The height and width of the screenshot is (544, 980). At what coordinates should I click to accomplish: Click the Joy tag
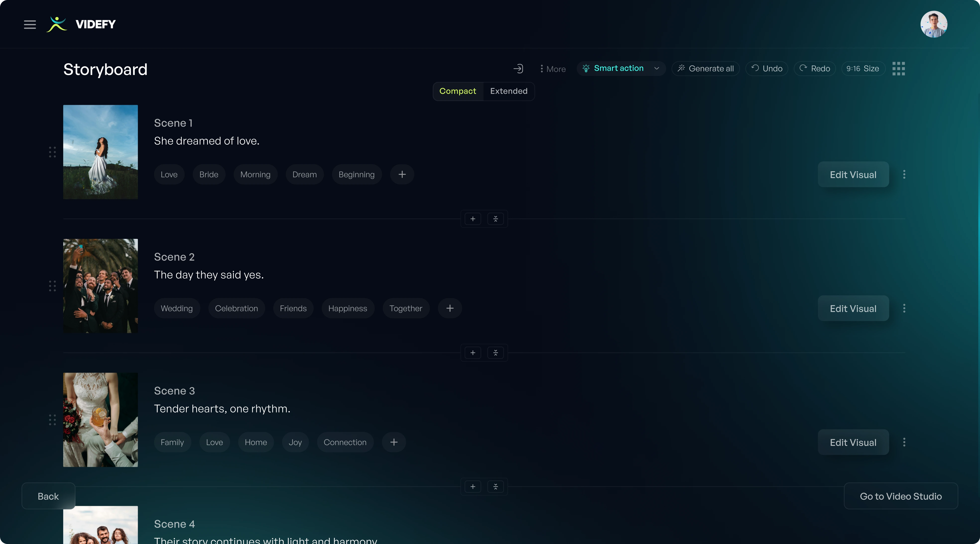tap(295, 442)
